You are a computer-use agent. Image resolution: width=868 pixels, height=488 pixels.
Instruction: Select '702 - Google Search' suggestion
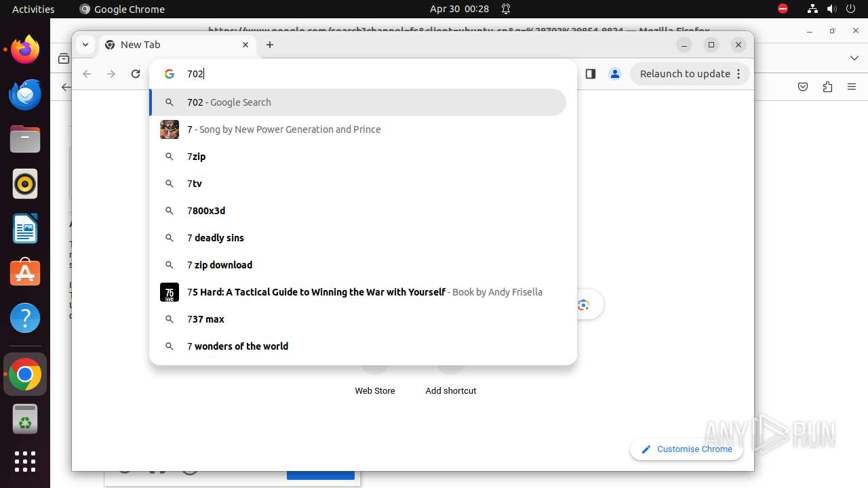[358, 102]
